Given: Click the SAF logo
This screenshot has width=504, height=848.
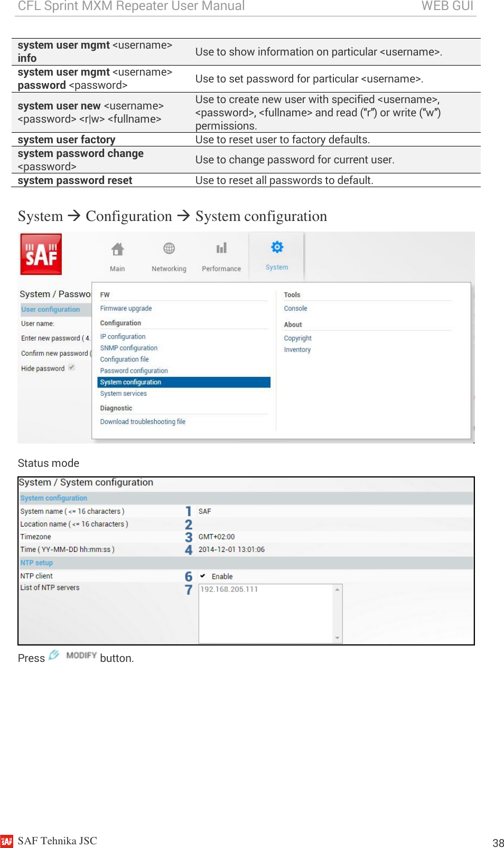Looking at the screenshot, I should 41,254.
